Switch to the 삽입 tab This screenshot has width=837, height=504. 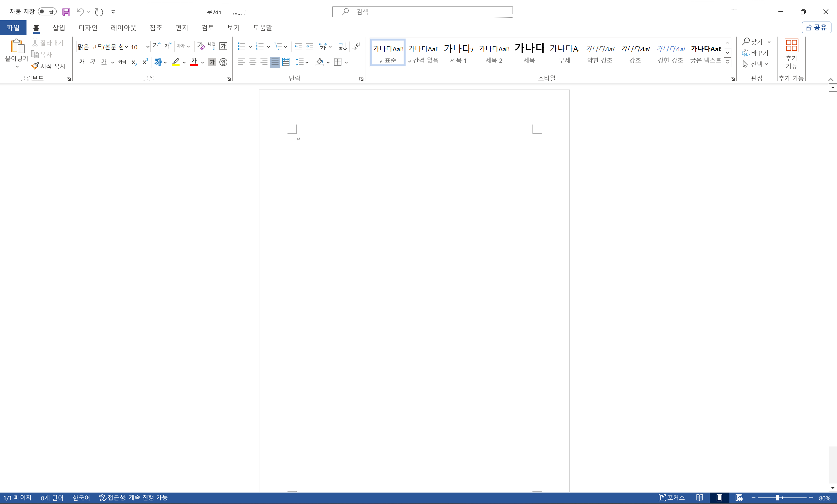pos(59,28)
